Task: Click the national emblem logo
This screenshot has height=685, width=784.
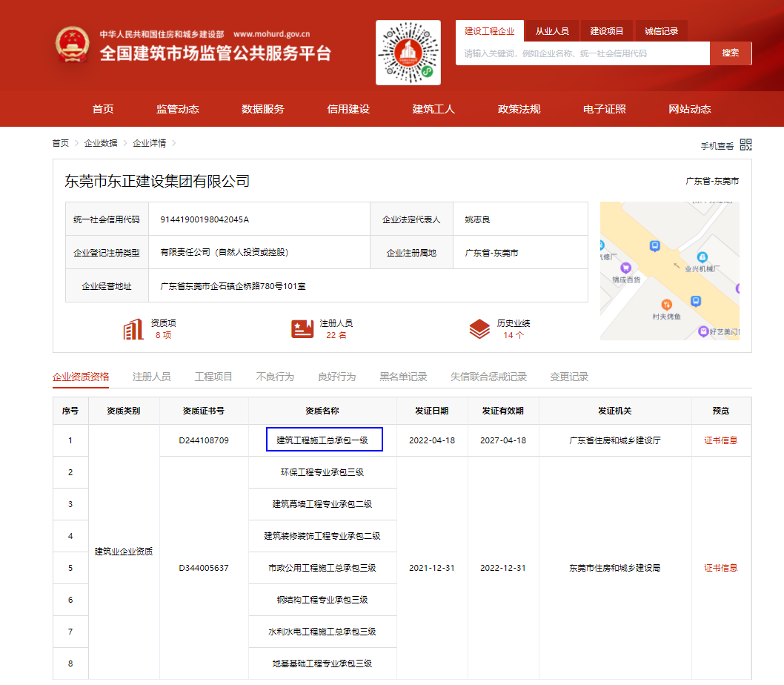Action: click(x=73, y=44)
